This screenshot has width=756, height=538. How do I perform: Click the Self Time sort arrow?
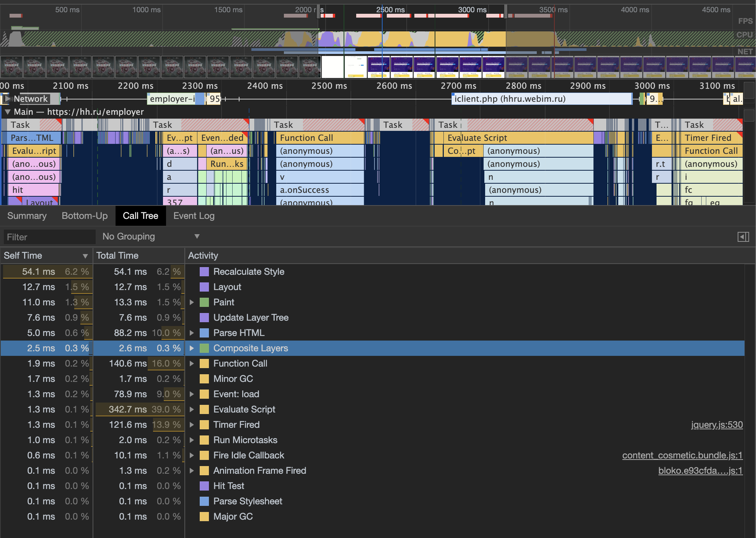[x=85, y=256]
